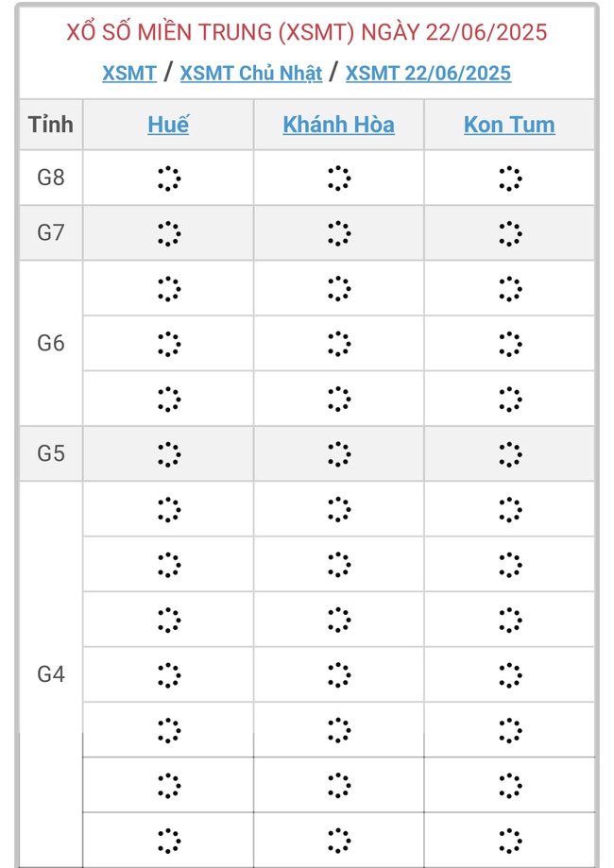Viewport: 614px width, 868px height.
Task: Select the Khánh Hòa province column header
Action: click(x=338, y=125)
